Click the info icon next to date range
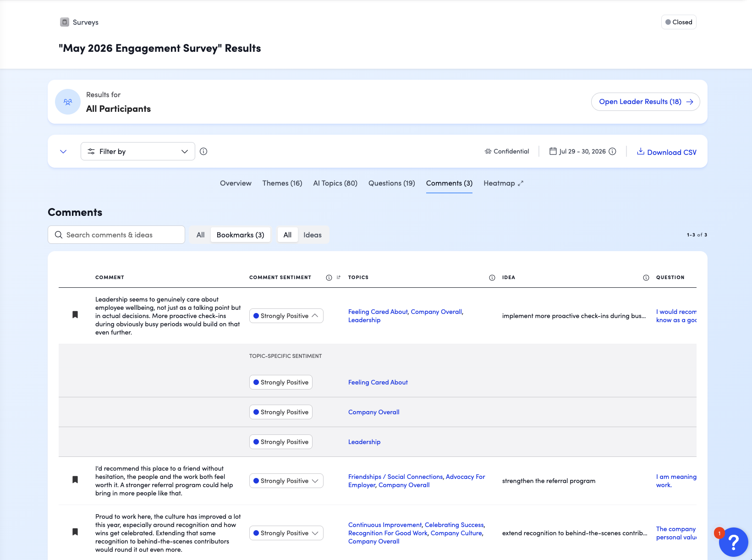This screenshot has height=560, width=752. click(612, 151)
